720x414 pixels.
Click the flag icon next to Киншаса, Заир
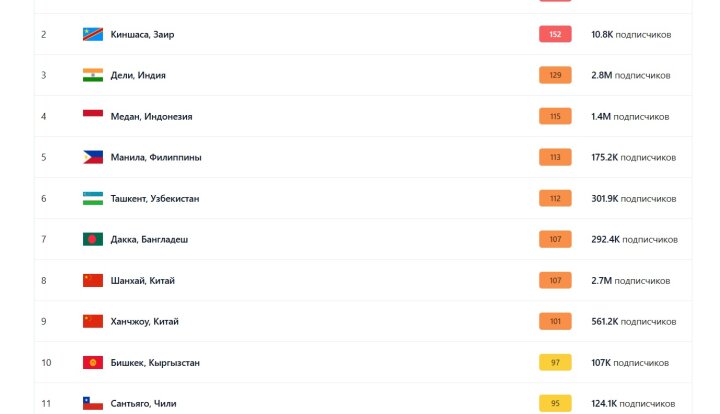click(x=93, y=34)
